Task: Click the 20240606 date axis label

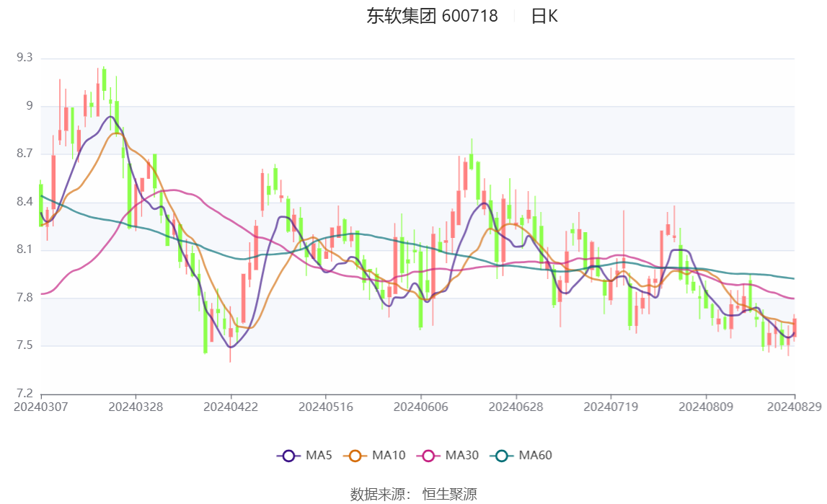Action: coord(420,407)
